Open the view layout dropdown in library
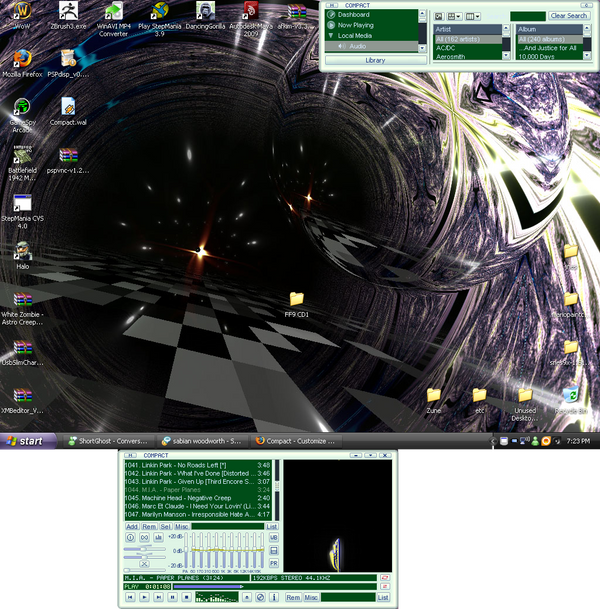Viewport: 600px width, 609px height. [457, 17]
